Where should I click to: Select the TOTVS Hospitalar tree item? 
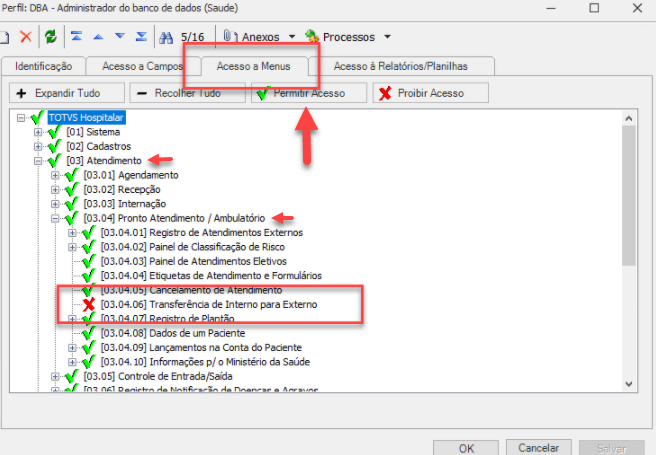coord(86,118)
